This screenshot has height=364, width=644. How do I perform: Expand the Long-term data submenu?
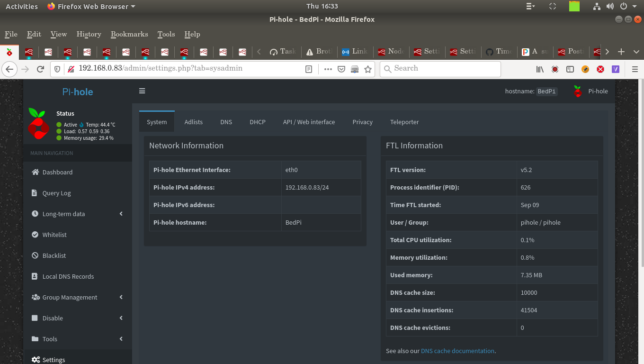click(121, 214)
